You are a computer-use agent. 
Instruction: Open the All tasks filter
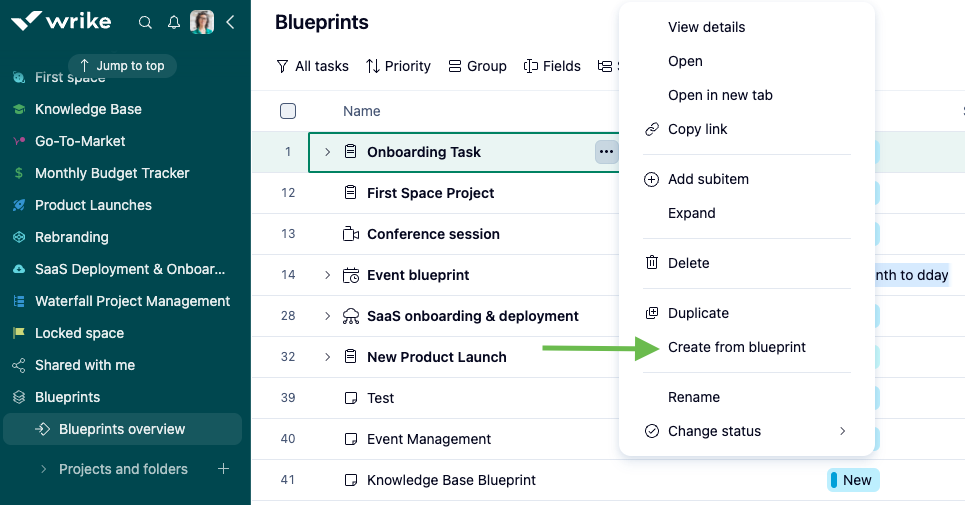coord(312,66)
